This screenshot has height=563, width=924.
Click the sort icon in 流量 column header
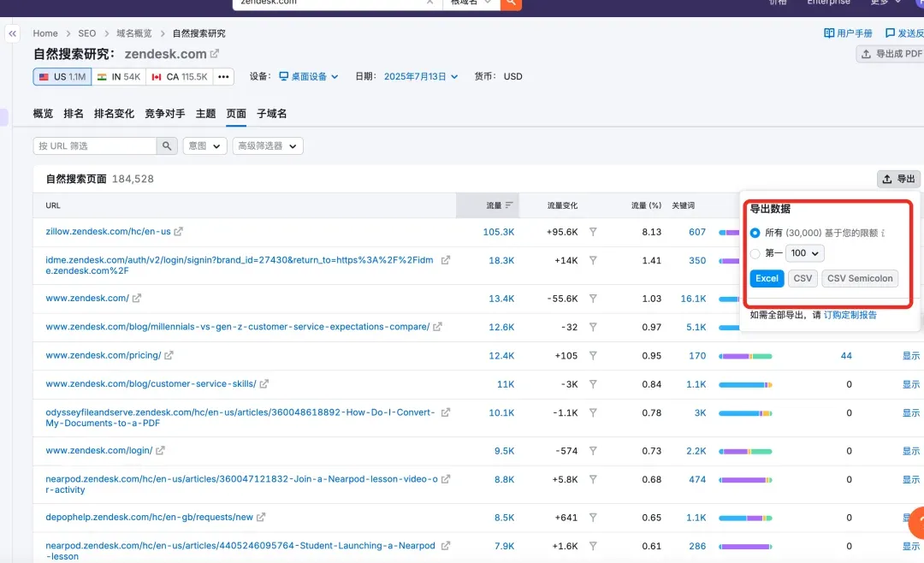(x=509, y=205)
